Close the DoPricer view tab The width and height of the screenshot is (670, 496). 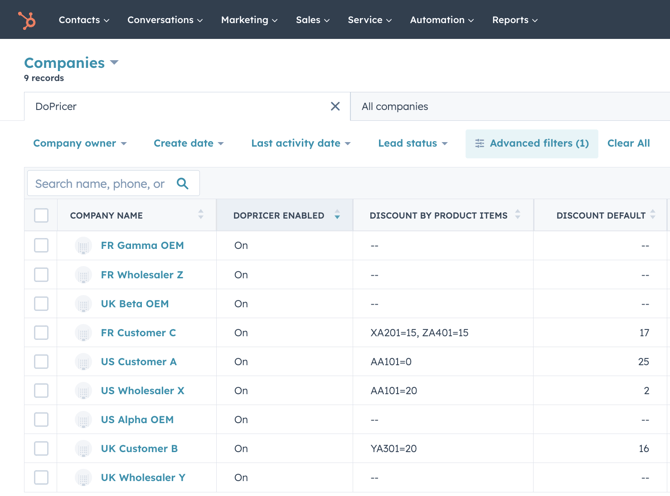[335, 106]
